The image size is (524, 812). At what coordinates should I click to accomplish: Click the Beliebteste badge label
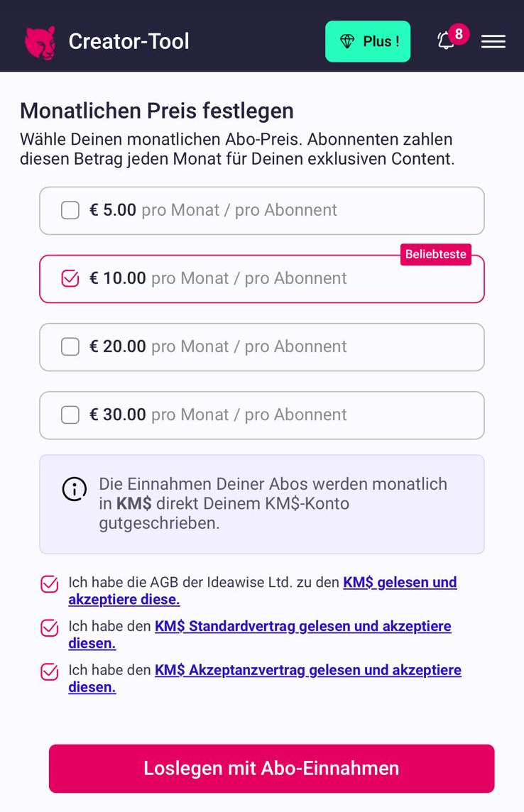click(435, 254)
